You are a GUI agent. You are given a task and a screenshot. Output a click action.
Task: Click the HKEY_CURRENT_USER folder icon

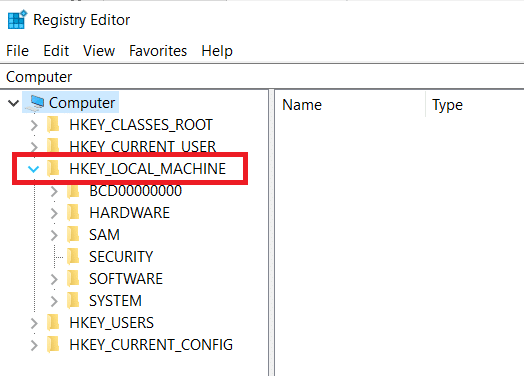click(53, 145)
